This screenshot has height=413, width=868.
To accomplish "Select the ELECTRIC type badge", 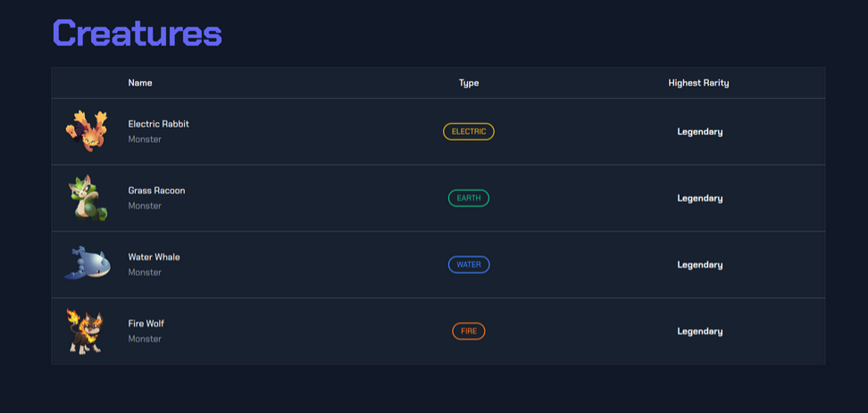I will (x=469, y=131).
